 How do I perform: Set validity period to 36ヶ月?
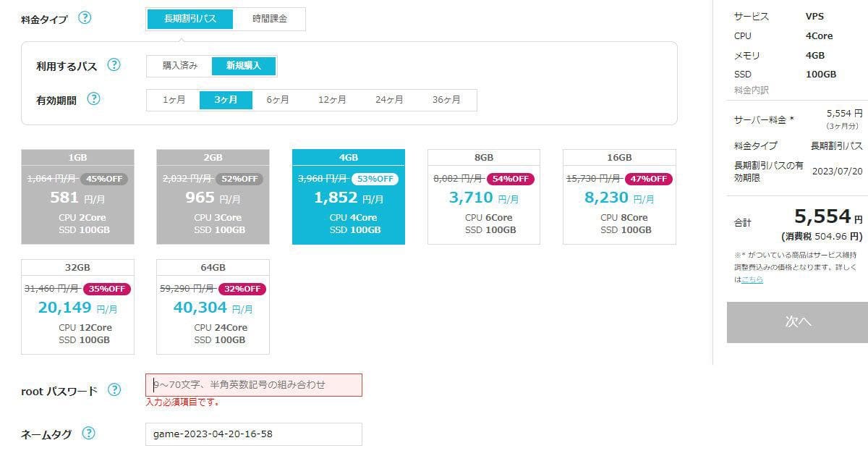coord(446,100)
